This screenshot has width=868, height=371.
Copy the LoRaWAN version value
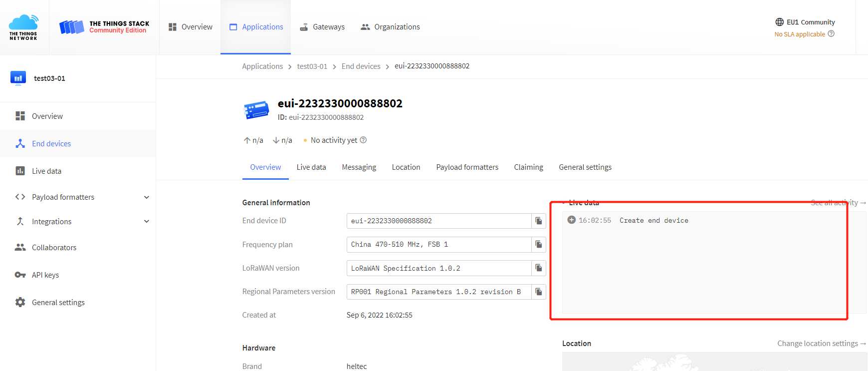tap(538, 268)
